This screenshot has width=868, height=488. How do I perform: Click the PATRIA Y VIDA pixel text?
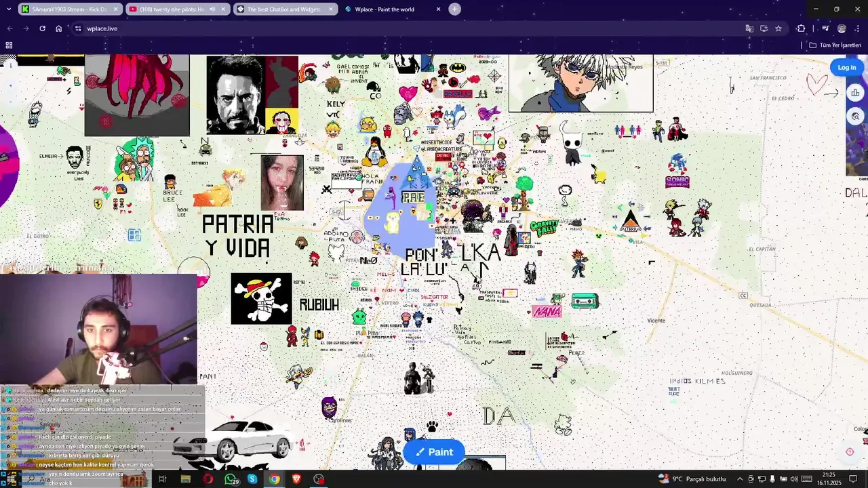click(x=238, y=236)
